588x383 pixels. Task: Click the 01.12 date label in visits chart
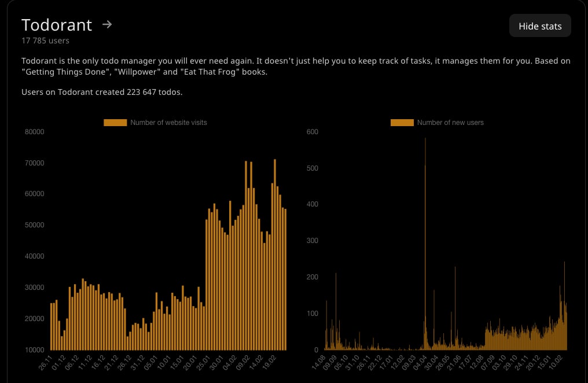tap(58, 363)
